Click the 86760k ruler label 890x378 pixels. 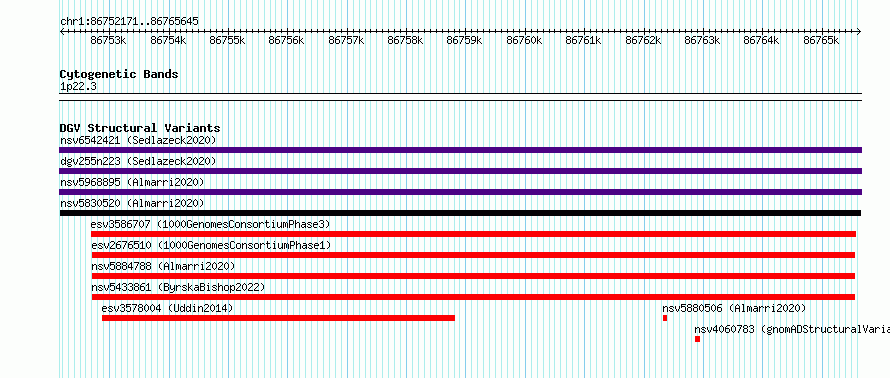(x=524, y=40)
